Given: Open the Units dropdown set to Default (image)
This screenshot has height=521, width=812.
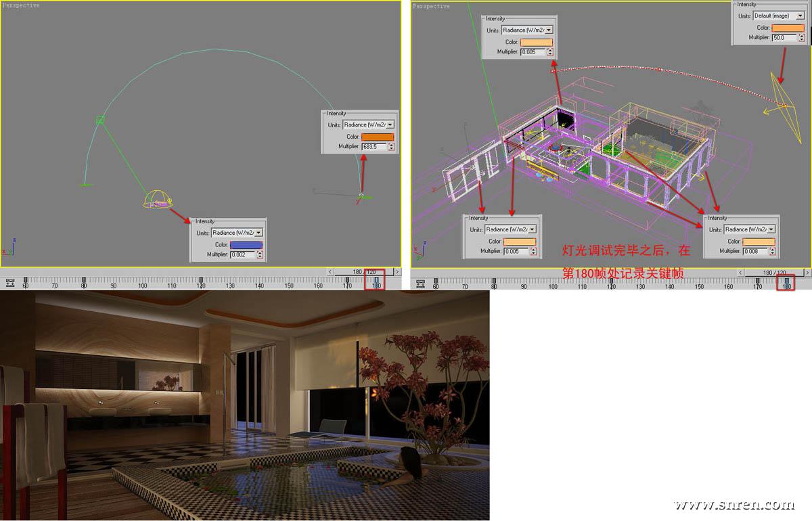Looking at the screenshot, I should click(x=779, y=16).
